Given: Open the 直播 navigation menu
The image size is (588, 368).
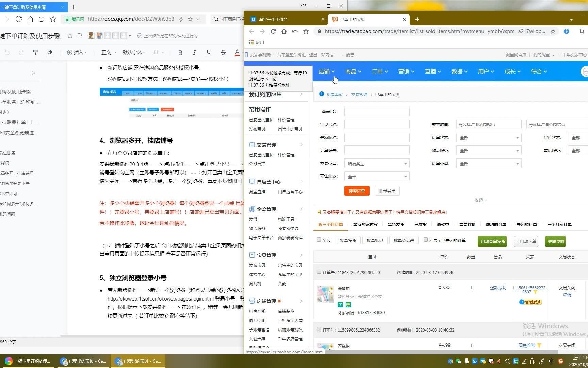Looking at the screenshot, I should tap(433, 71).
